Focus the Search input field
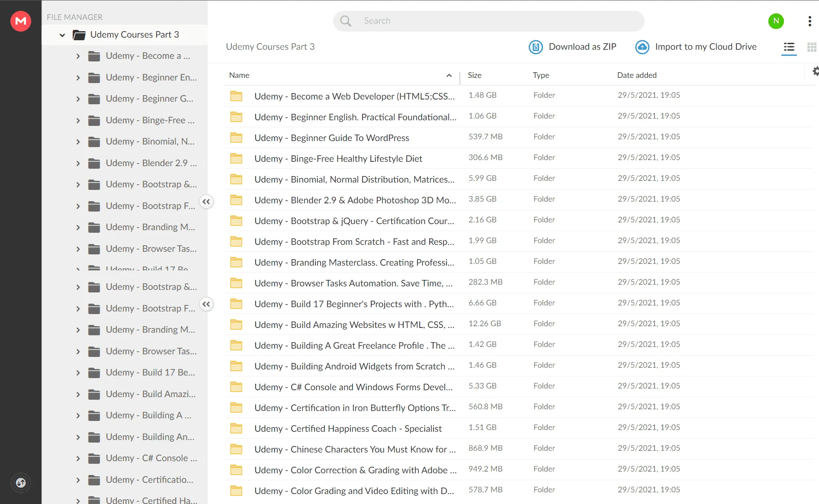819x504 pixels. coord(489,21)
